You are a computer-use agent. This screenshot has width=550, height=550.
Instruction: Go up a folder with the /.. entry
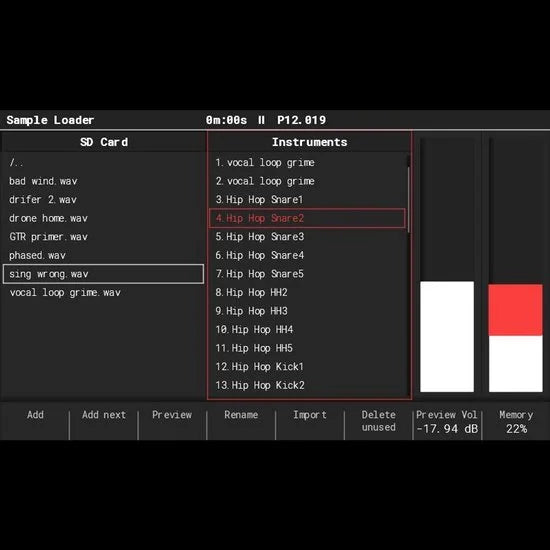(x=103, y=163)
